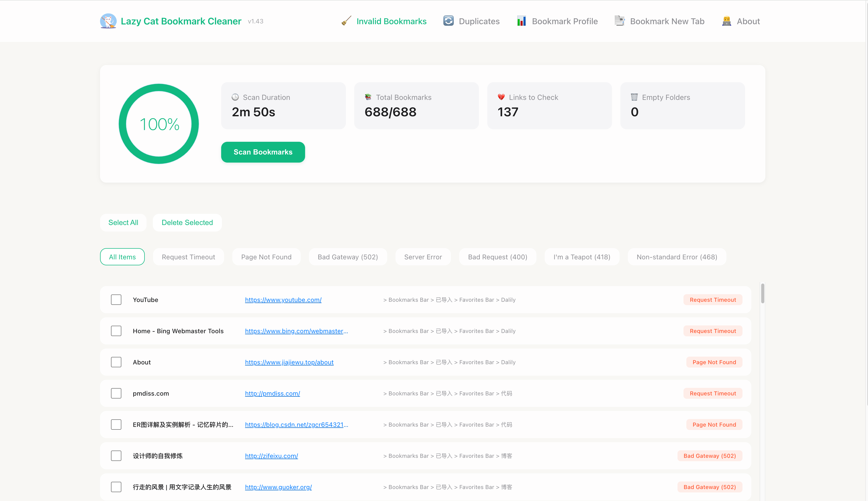Click the Empty Folders trash icon

[x=634, y=97]
